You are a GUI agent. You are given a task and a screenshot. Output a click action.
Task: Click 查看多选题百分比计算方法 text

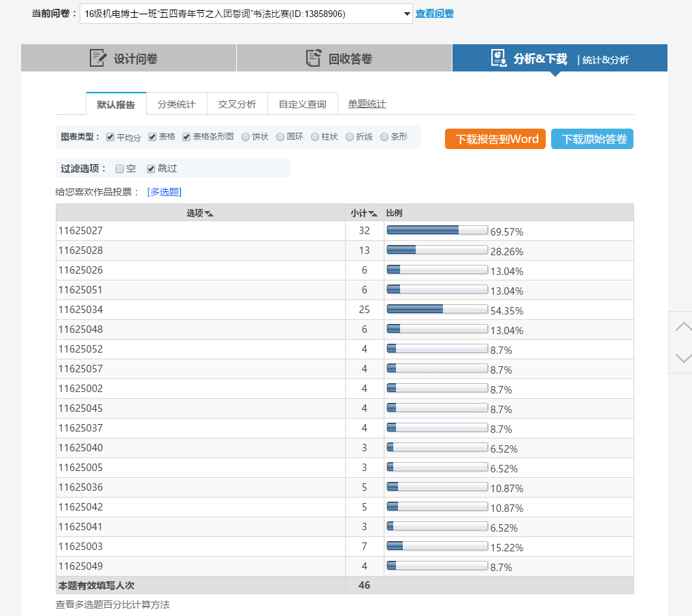click(x=112, y=604)
